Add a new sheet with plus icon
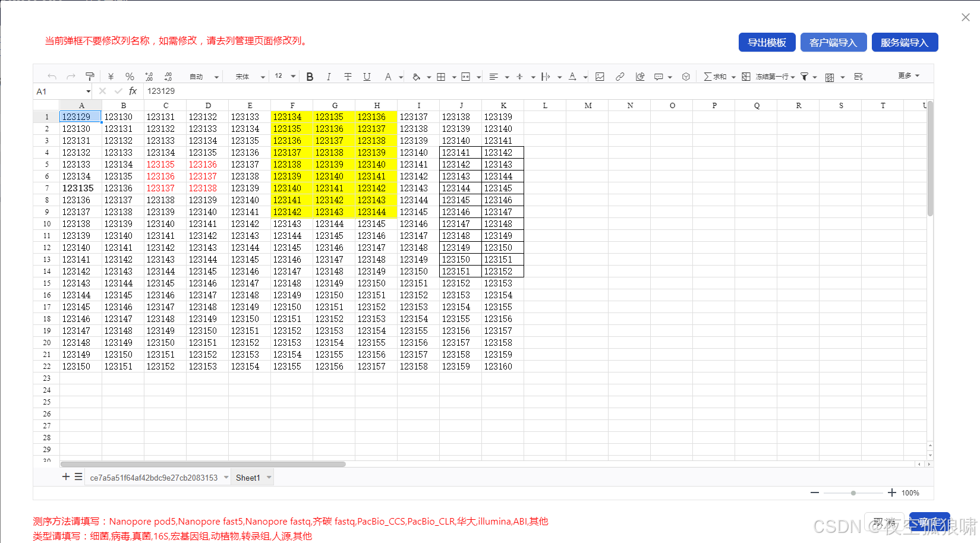The image size is (980, 543). coord(66,476)
